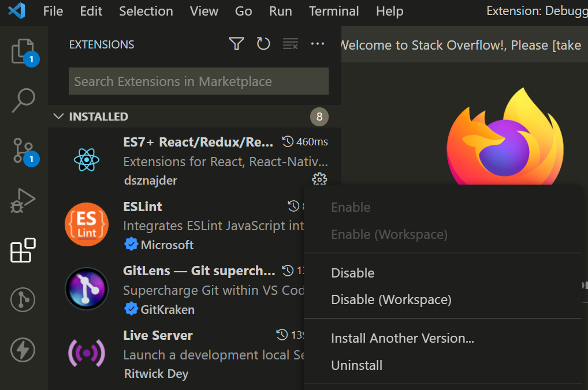Select the Live Server extension title

(158, 335)
